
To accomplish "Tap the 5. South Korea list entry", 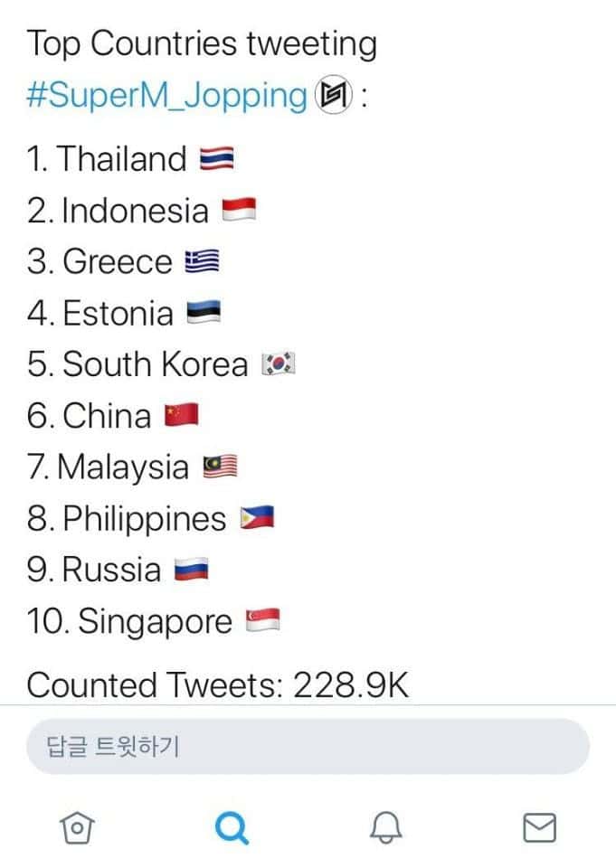I will (137, 364).
